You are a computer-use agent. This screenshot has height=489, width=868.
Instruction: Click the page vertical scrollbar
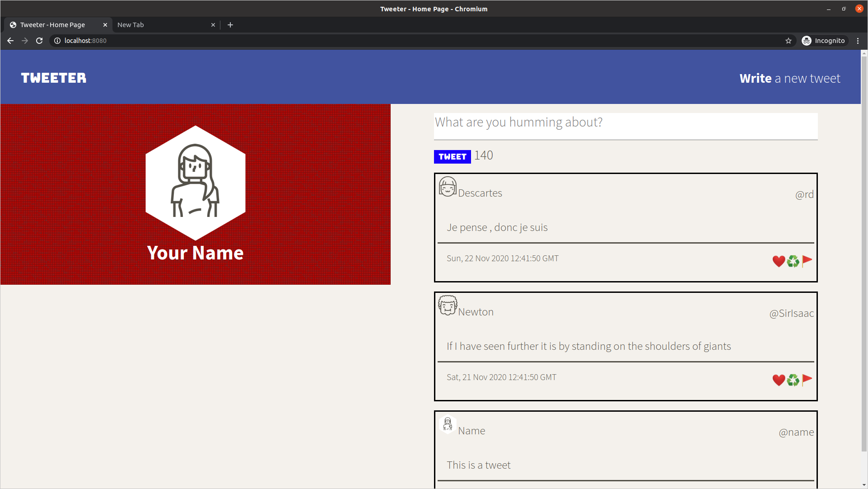[864, 253]
